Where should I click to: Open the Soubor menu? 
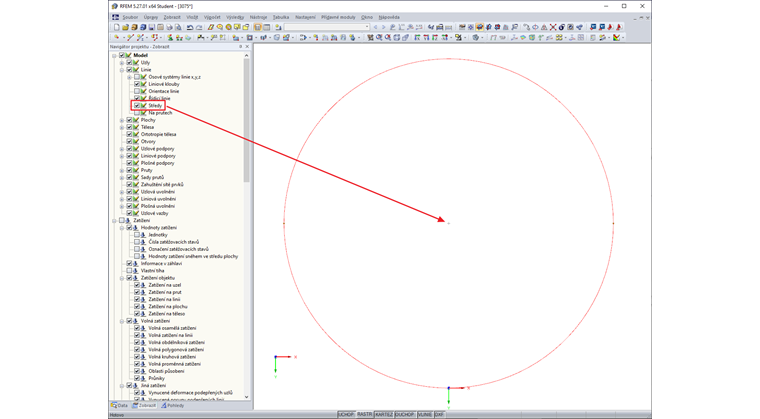(x=130, y=17)
